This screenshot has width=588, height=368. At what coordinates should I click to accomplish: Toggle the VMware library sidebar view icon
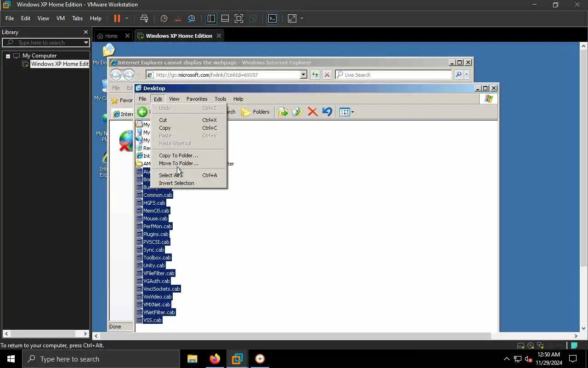211,18
